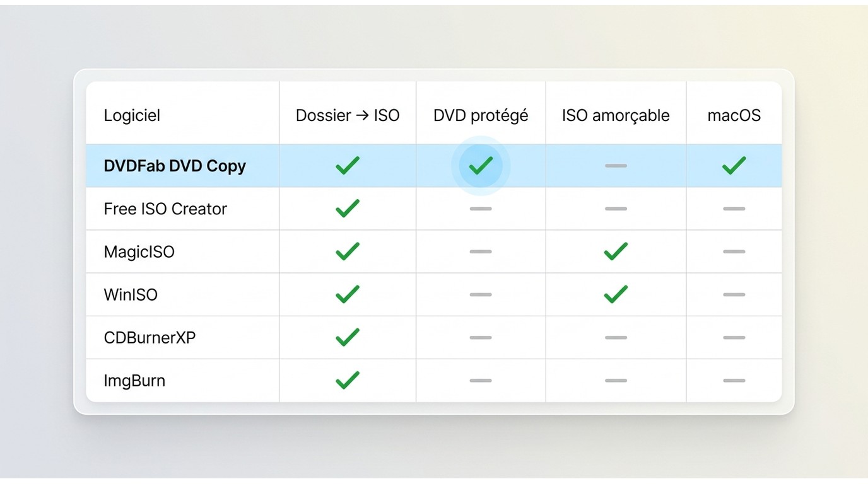Click MagicISO's macOS dash
Screen dimensions: 868x484
point(734,251)
